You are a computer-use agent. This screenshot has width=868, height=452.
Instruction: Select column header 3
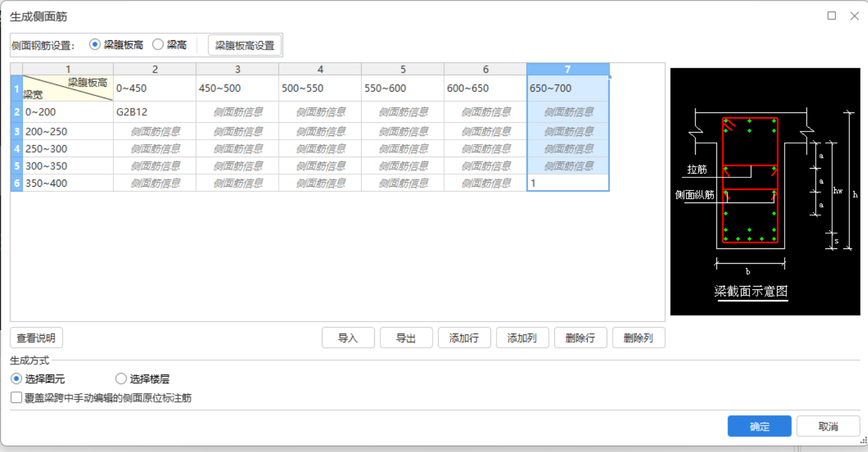237,69
